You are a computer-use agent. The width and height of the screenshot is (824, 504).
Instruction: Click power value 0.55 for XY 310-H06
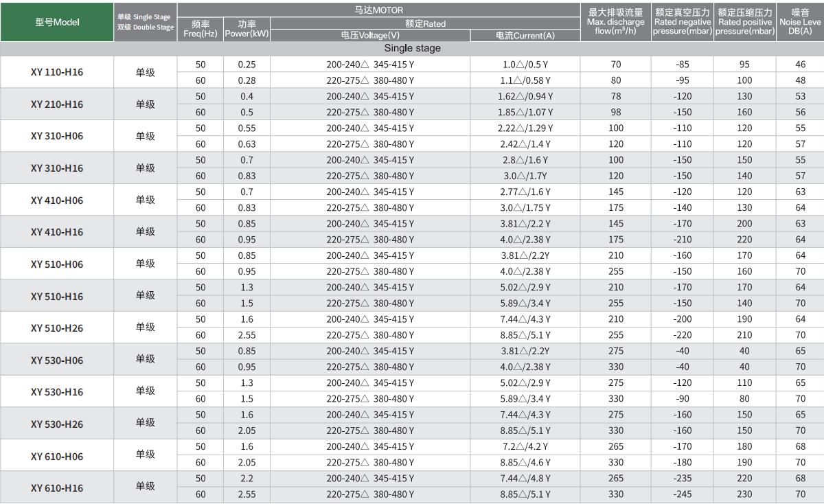point(247,128)
